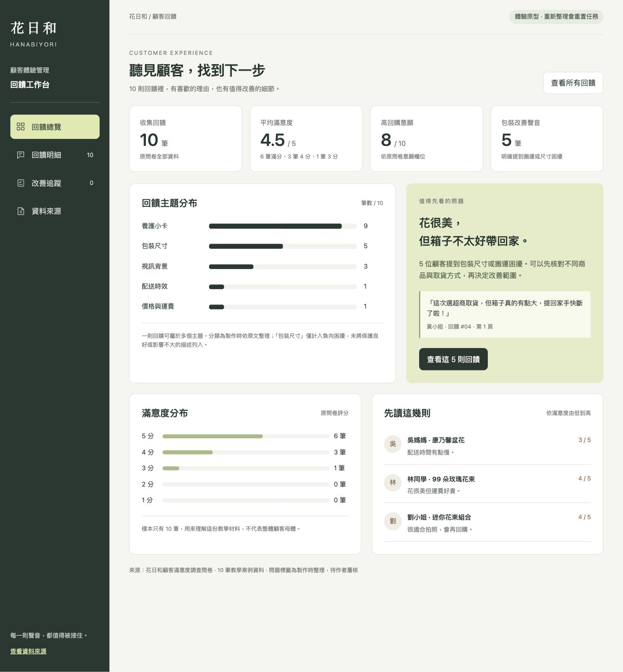The width and height of the screenshot is (623, 672).
Task: Click the 花日和 breadcrumb
Action: pyautogui.click(x=138, y=17)
